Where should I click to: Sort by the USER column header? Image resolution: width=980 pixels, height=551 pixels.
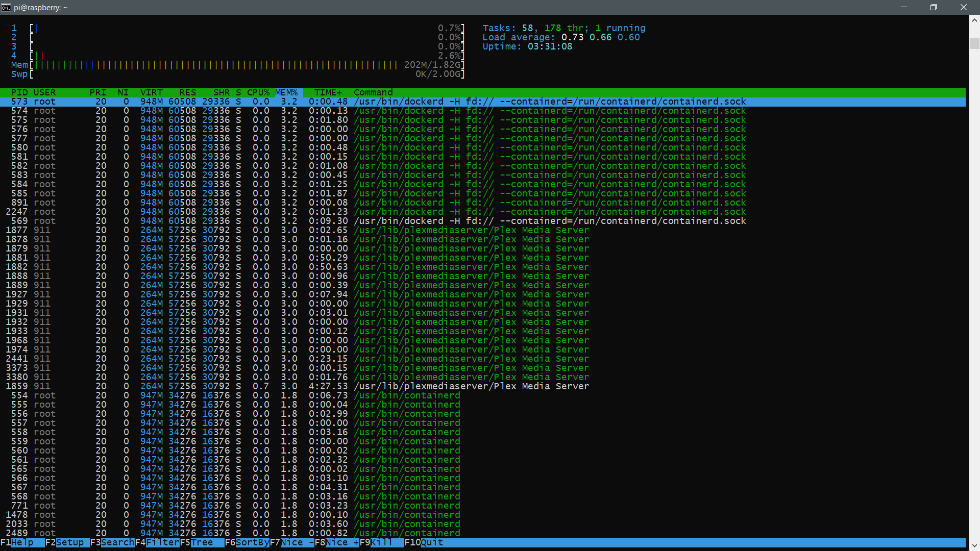tap(45, 92)
